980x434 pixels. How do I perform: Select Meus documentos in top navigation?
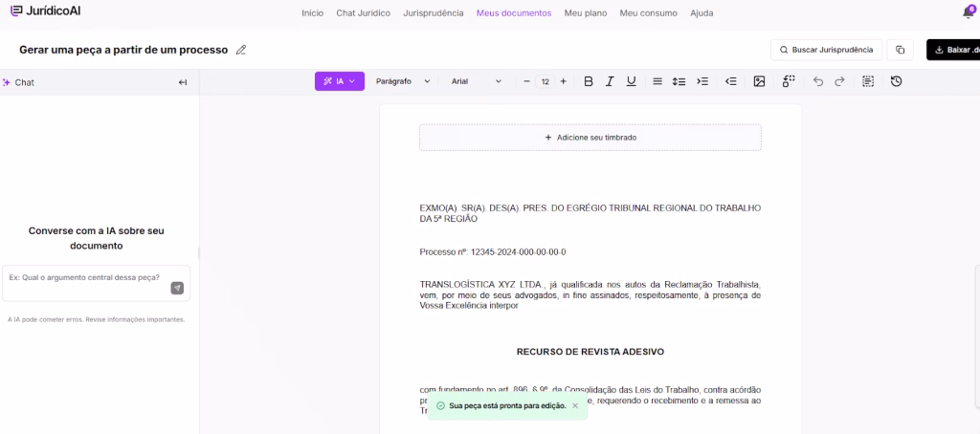click(514, 13)
